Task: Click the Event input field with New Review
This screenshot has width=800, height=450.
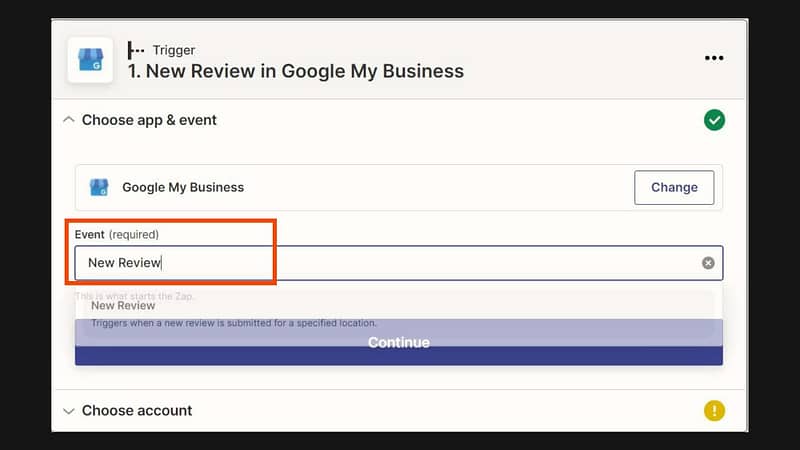Action: (x=398, y=263)
